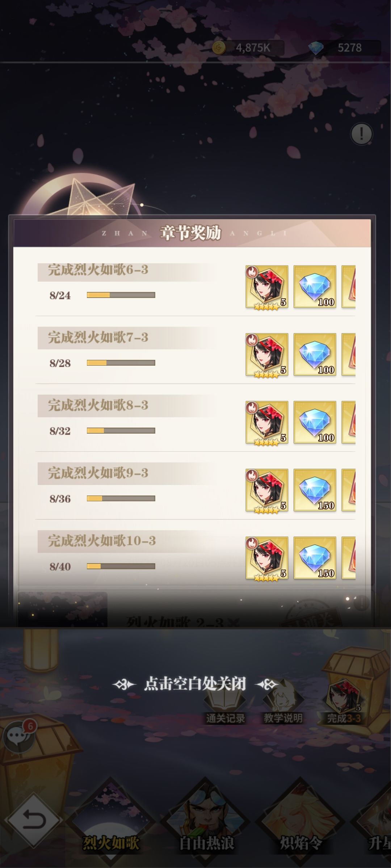The height and width of the screenshot is (868, 391).
Task: Tap the gold coin currency 4,875K
Action: [248, 48]
